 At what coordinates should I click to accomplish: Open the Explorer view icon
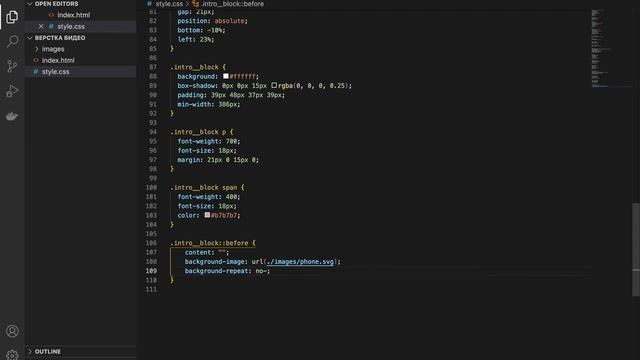pyautogui.click(x=12, y=17)
